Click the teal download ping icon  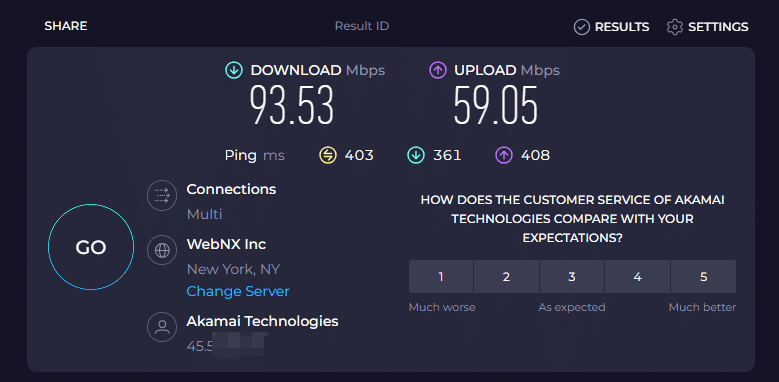[x=415, y=155]
